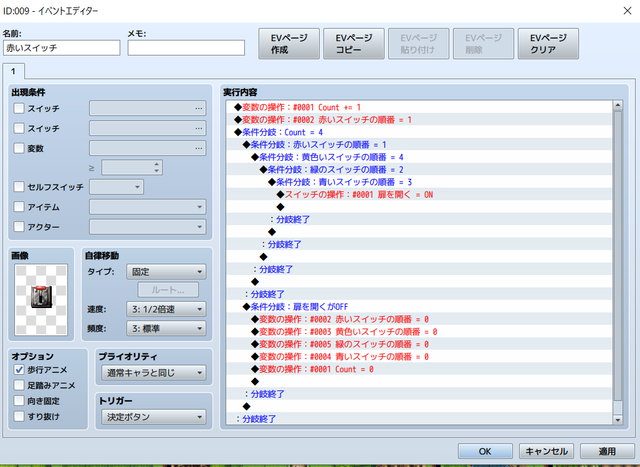
Task: Click the EVページクリア button
Action: point(548,44)
